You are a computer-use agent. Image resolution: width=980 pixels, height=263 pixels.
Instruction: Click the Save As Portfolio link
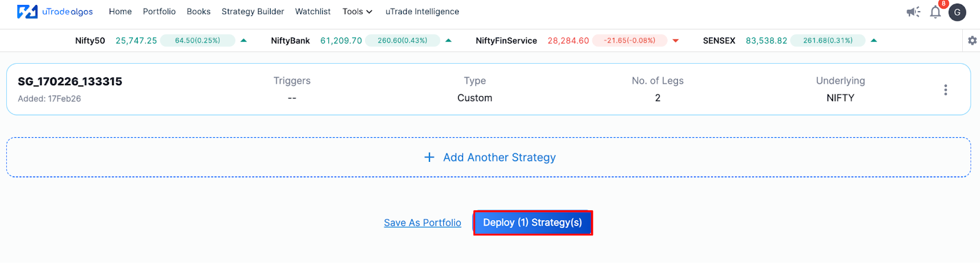click(x=423, y=223)
